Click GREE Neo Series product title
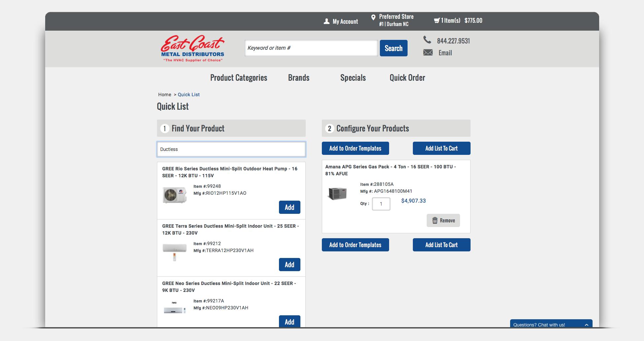The width and height of the screenshot is (644, 341). tap(229, 287)
